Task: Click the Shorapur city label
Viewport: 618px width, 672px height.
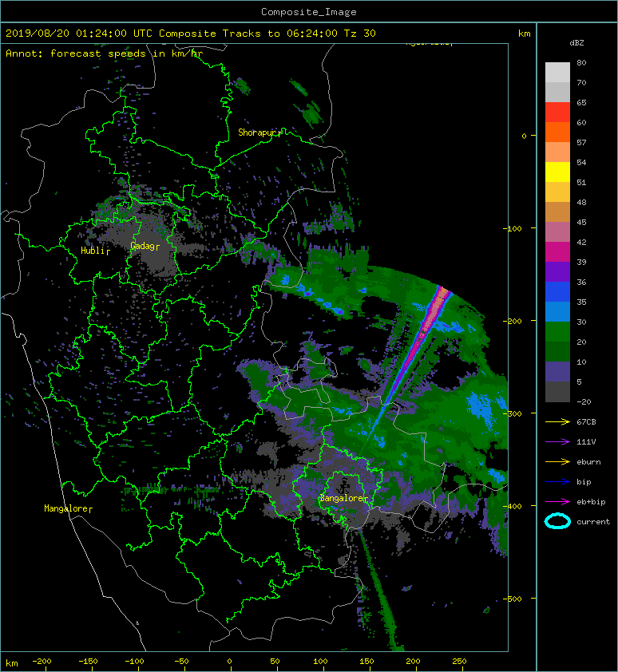Action: pyautogui.click(x=258, y=132)
